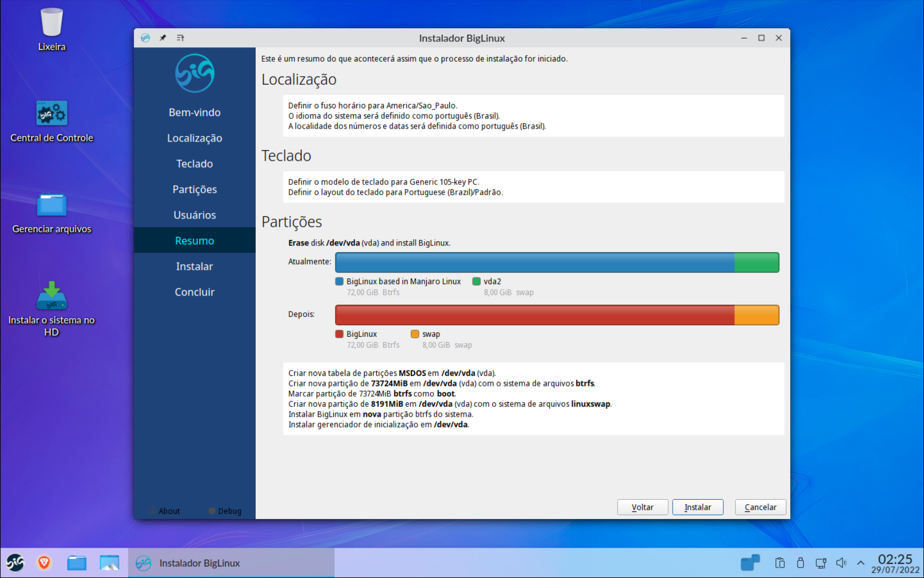Close the Instalador BigLinux window
Viewport: 924px width, 578px height.
779,38
